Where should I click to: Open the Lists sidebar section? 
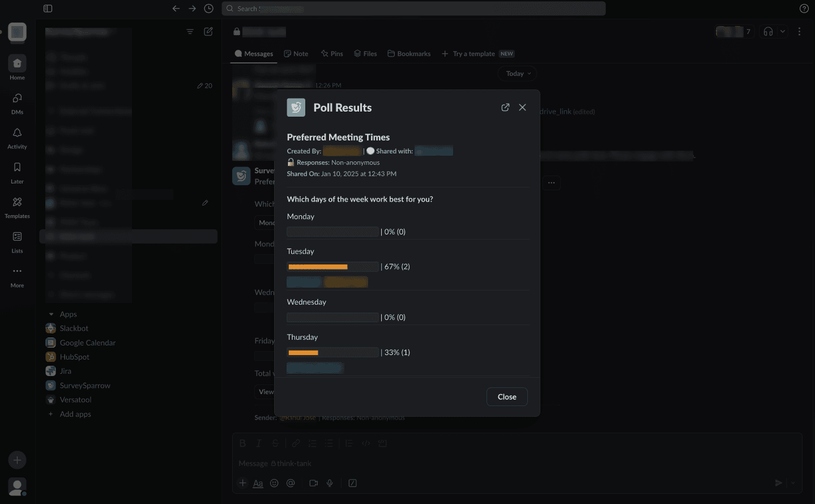point(17,241)
